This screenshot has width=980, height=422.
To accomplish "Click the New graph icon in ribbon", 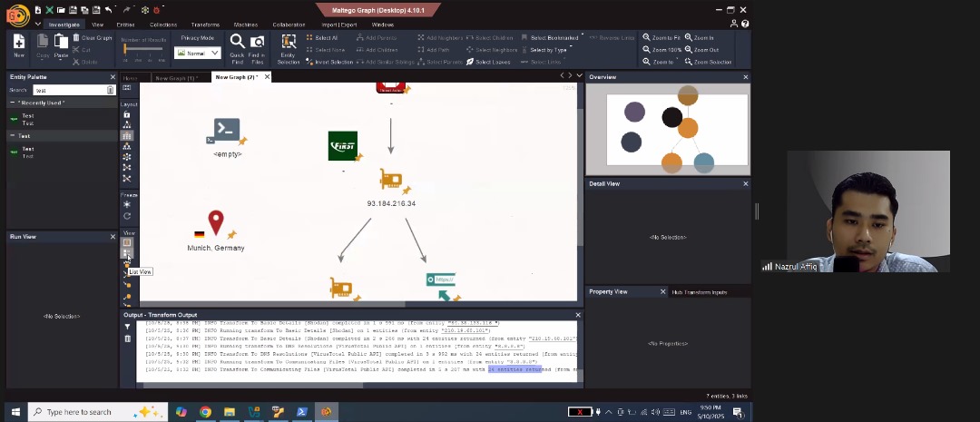I will (18, 45).
